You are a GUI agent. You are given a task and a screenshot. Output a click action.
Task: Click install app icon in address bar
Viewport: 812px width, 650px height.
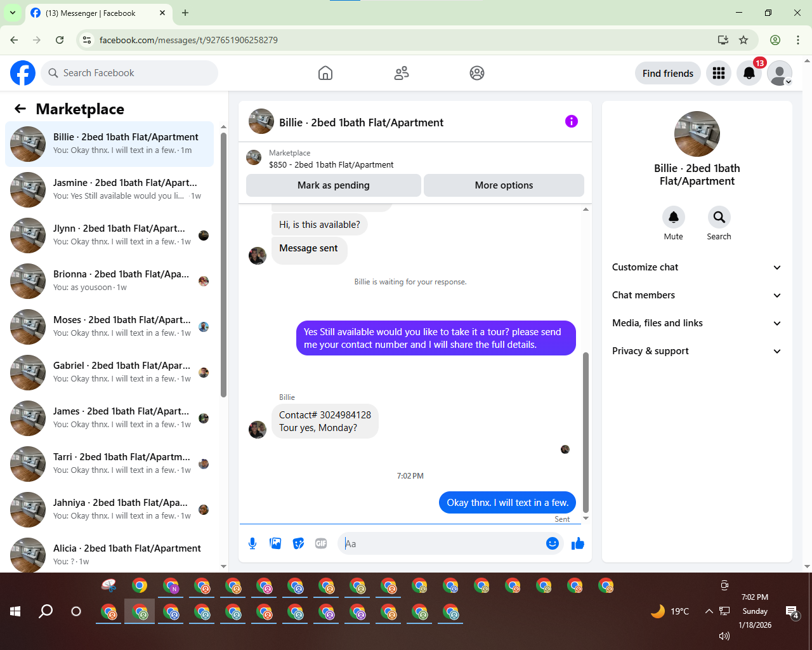[x=723, y=40]
